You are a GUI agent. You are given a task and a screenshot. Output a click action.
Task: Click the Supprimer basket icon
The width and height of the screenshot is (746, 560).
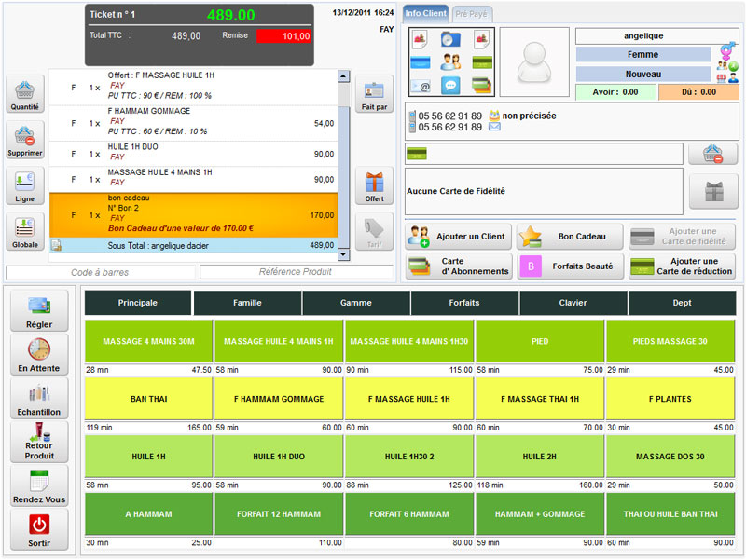click(25, 136)
